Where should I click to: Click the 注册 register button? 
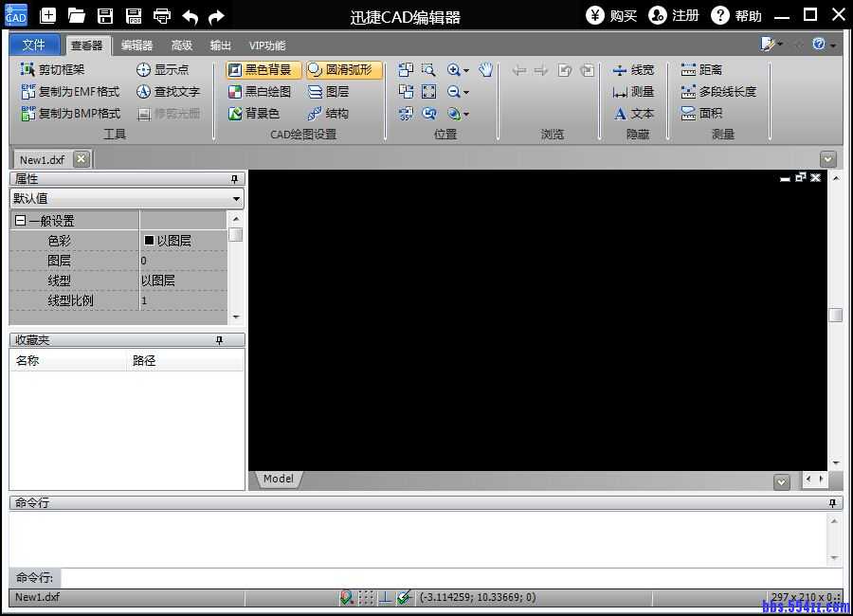point(674,15)
